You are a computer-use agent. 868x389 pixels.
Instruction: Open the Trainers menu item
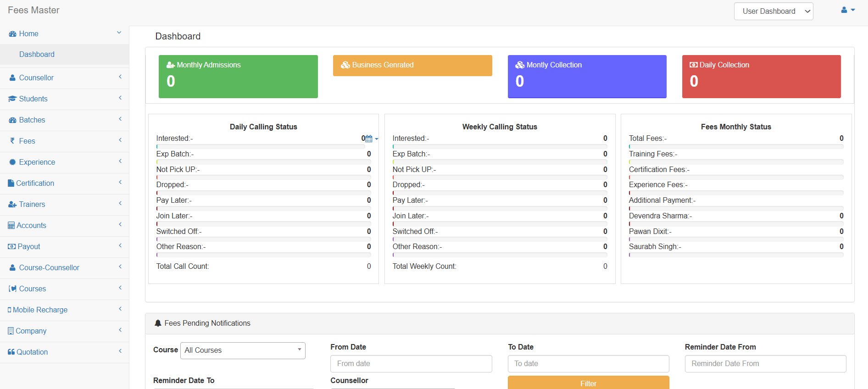[32, 204]
